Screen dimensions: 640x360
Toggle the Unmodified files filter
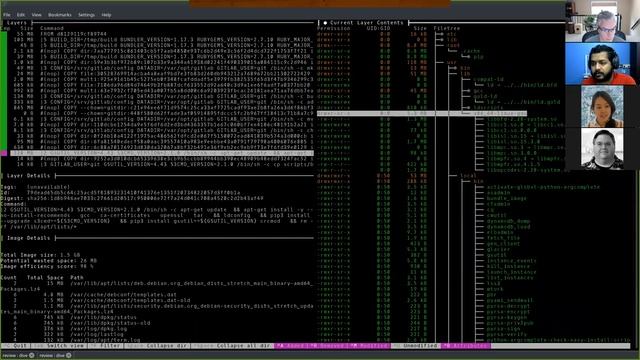pyautogui.click(x=415, y=346)
